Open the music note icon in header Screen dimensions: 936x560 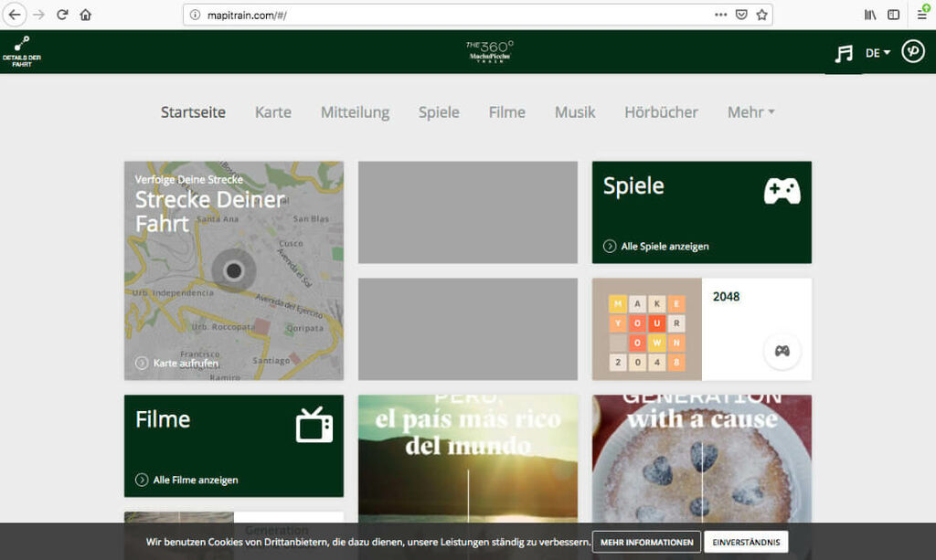pyautogui.click(x=843, y=54)
